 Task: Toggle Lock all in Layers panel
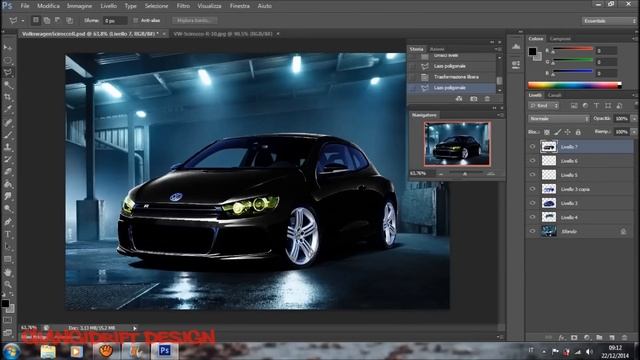(578, 132)
